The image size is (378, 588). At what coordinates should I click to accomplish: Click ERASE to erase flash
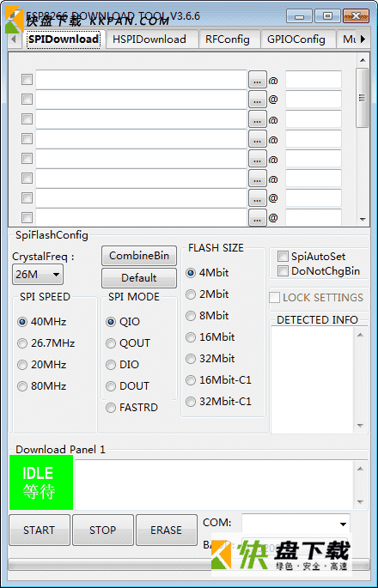tap(167, 530)
